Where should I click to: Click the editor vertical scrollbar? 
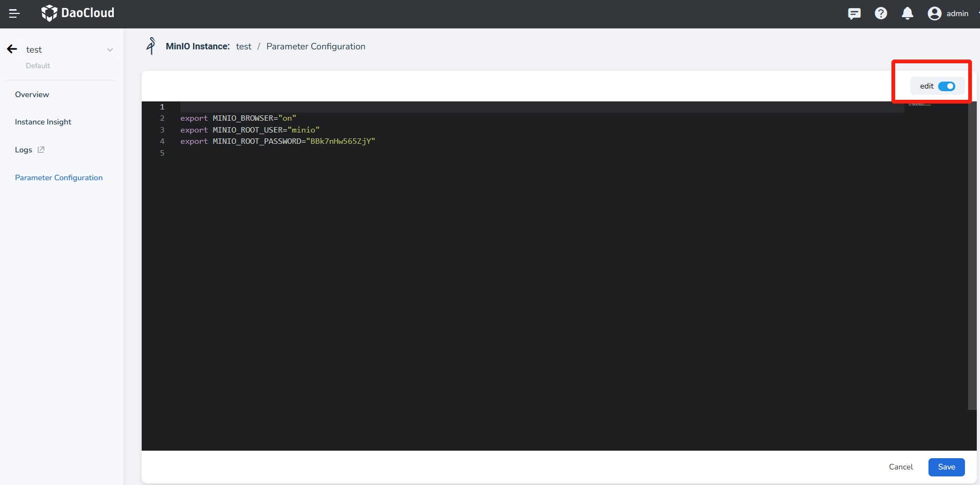point(972,258)
